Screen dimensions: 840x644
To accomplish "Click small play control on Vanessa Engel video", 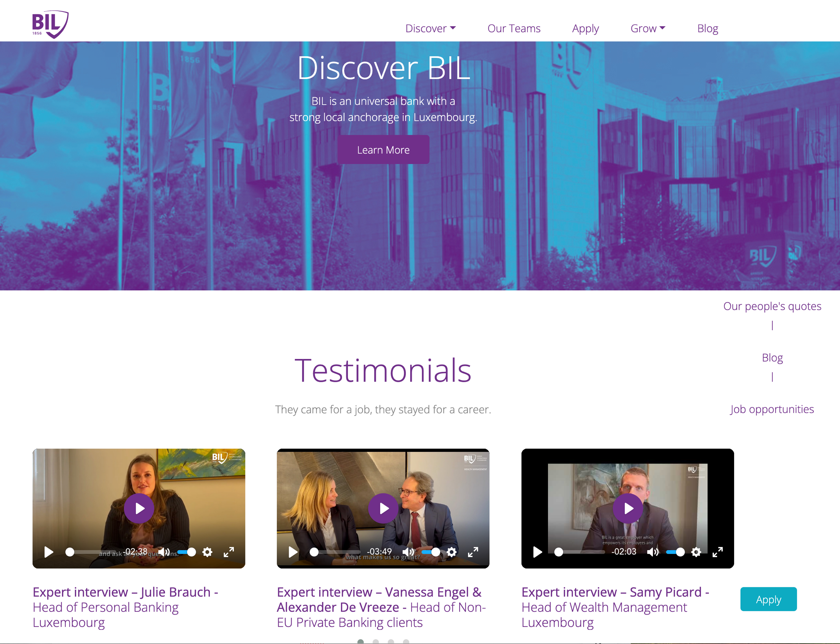I will click(293, 552).
